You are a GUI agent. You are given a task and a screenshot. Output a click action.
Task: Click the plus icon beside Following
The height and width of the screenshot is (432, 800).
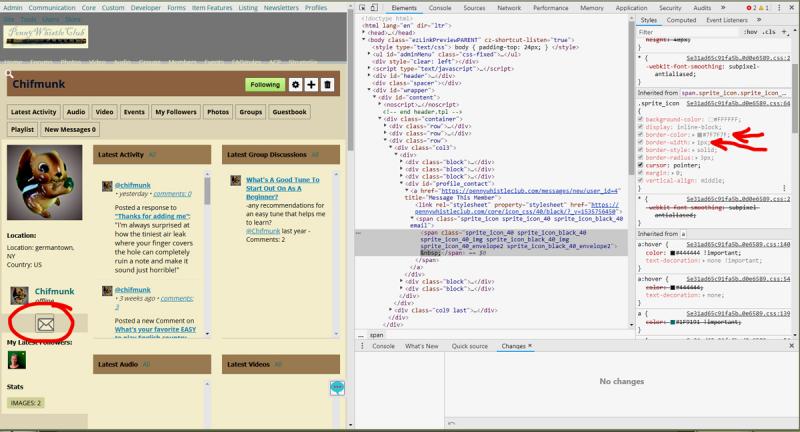coord(311,85)
